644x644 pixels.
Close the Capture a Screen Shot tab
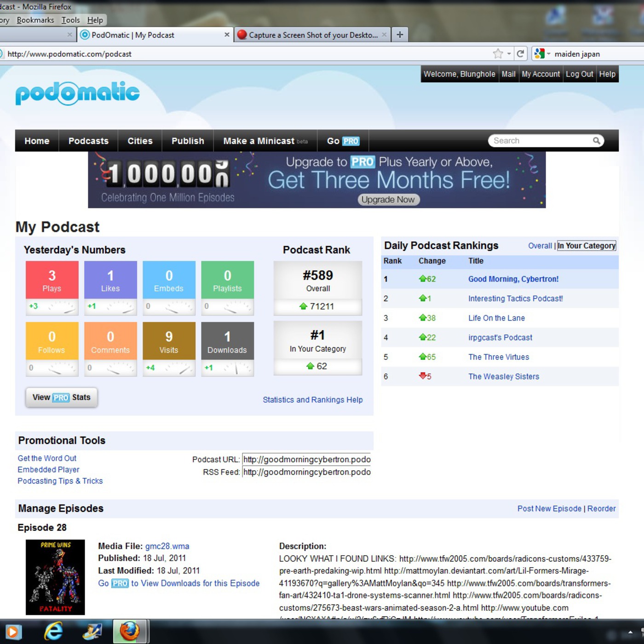point(384,34)
